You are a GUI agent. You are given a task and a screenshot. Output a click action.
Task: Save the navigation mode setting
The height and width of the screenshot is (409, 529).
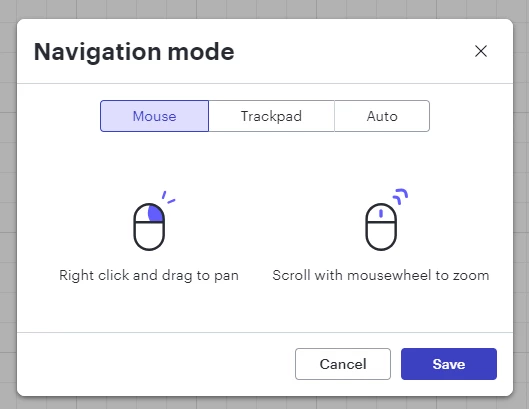click(x=449, y=364)
